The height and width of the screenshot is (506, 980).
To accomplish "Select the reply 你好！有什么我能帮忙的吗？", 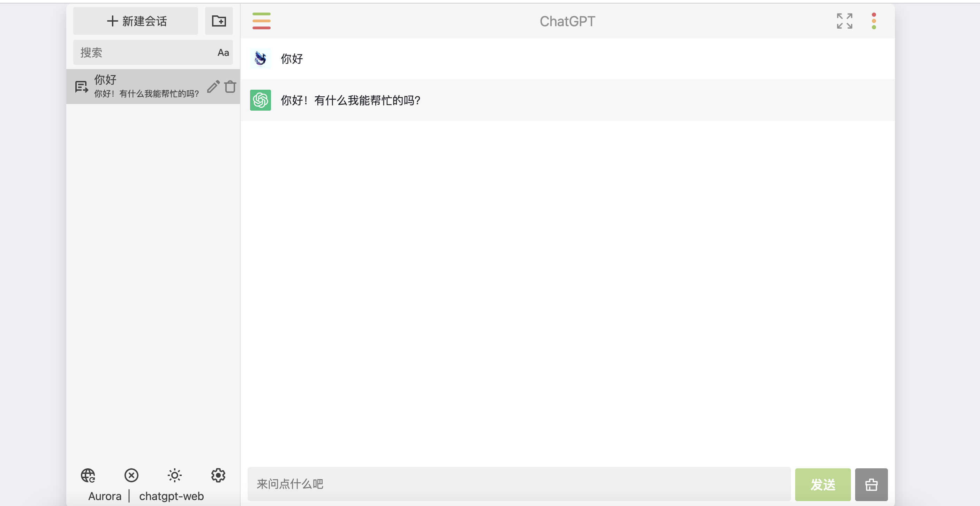I will tap(350, 100).
